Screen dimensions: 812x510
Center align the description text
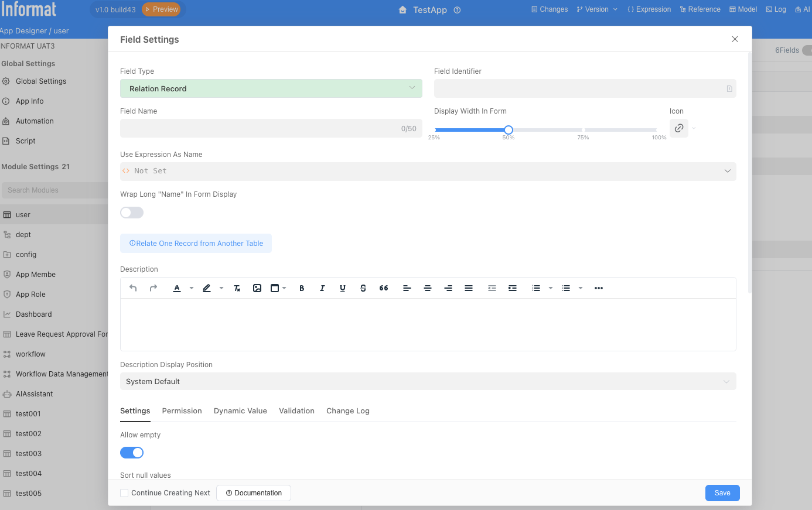pyautogui.click(x=428, y=288)
